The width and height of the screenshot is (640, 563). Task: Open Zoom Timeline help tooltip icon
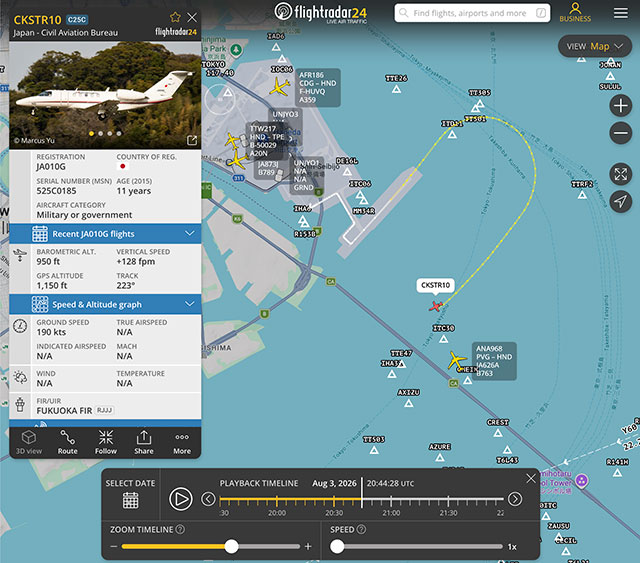click(180, 529)
